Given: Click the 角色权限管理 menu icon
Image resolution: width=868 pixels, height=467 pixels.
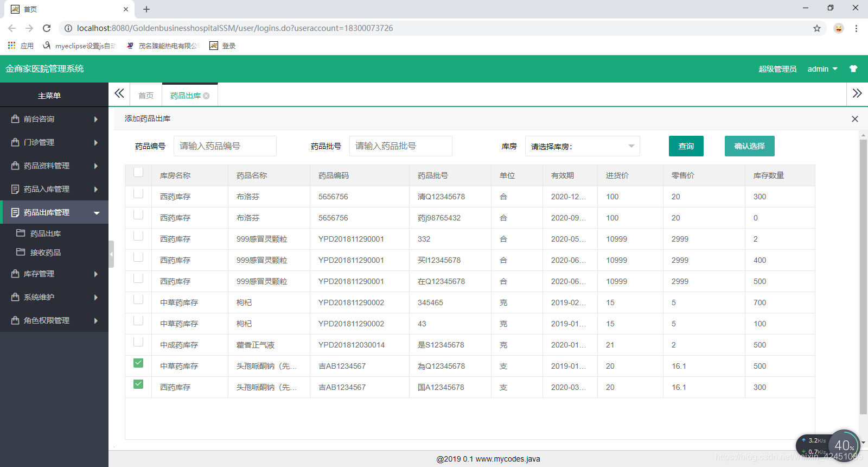Looking at the screenshot, I should coord(15,320).
